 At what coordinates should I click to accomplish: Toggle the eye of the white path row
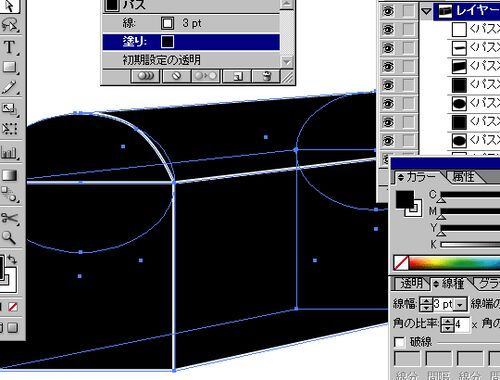click(x=388, y=30)
